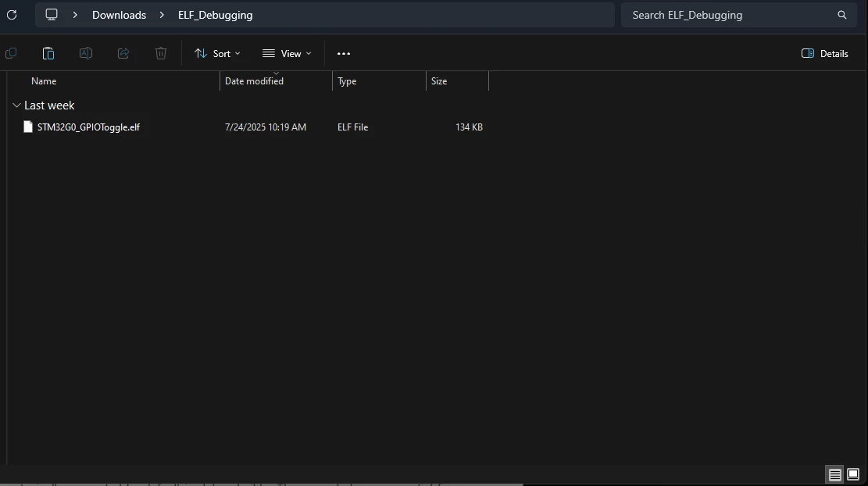Expand chevron after the monitor icon in breadcrumb
Screen dimensions: 868x486
[x=75, y=15]
